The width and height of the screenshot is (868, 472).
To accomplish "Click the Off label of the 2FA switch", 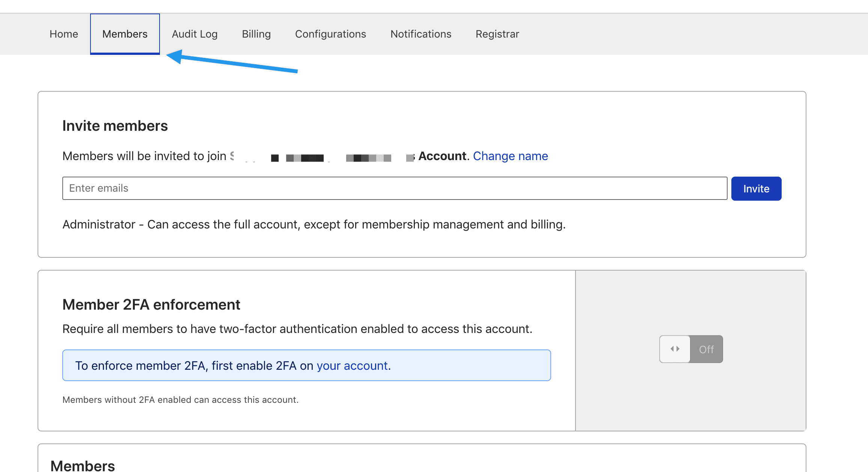I will coord(706,349).
